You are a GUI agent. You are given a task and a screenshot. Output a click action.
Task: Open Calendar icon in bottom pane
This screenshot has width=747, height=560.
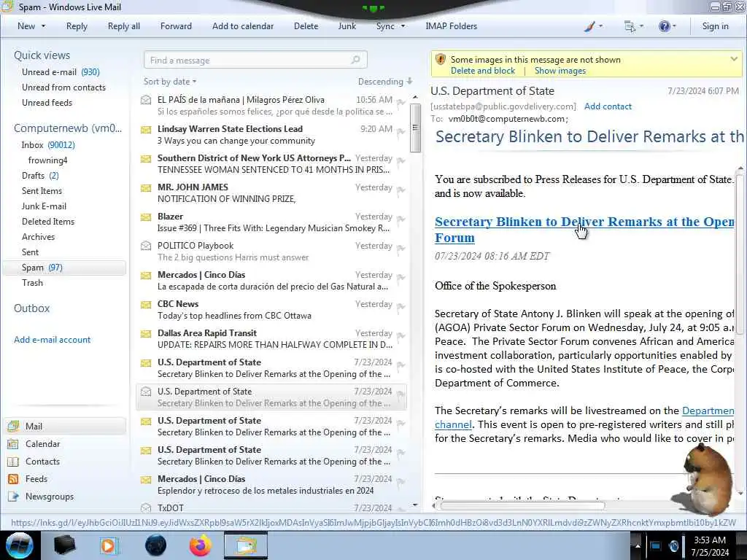click(x=13, y=444)
